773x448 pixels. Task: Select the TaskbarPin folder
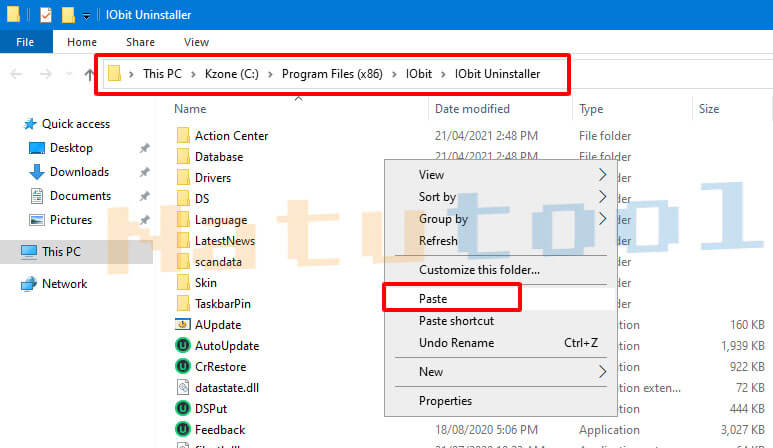223,304
